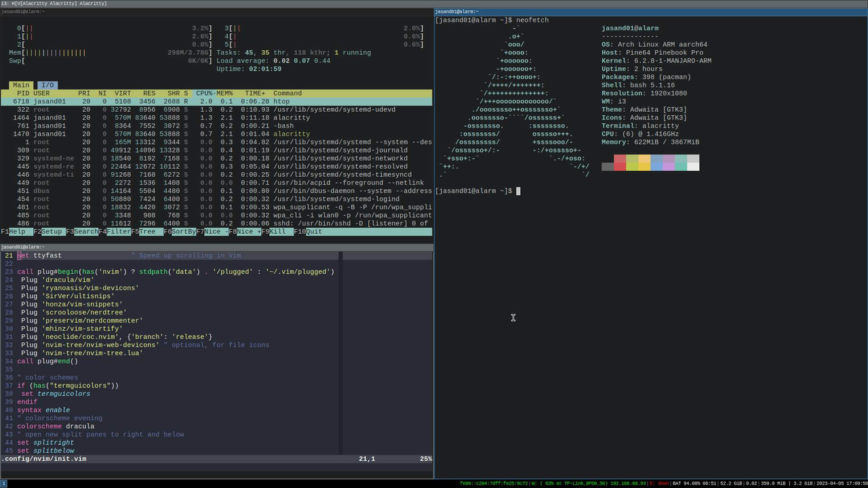Open the F3 Search prompt in htop
The width and height of the screenshot is (868, 488).
pyautogui.click(x=81, y=231)
